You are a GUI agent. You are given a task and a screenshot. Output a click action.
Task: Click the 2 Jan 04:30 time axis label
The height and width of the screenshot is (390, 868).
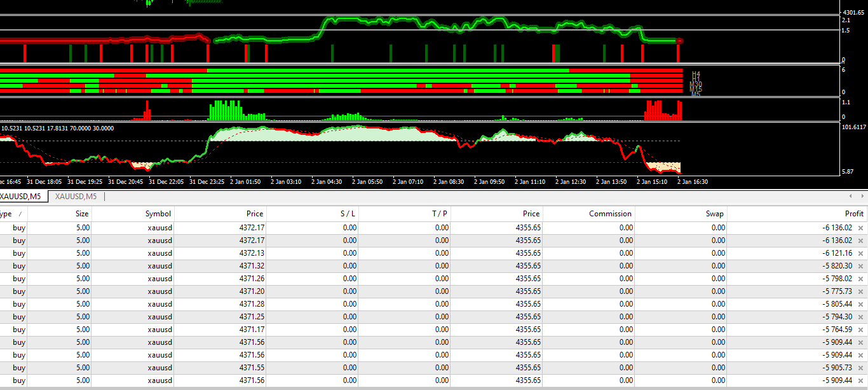[x=327, y=182]
